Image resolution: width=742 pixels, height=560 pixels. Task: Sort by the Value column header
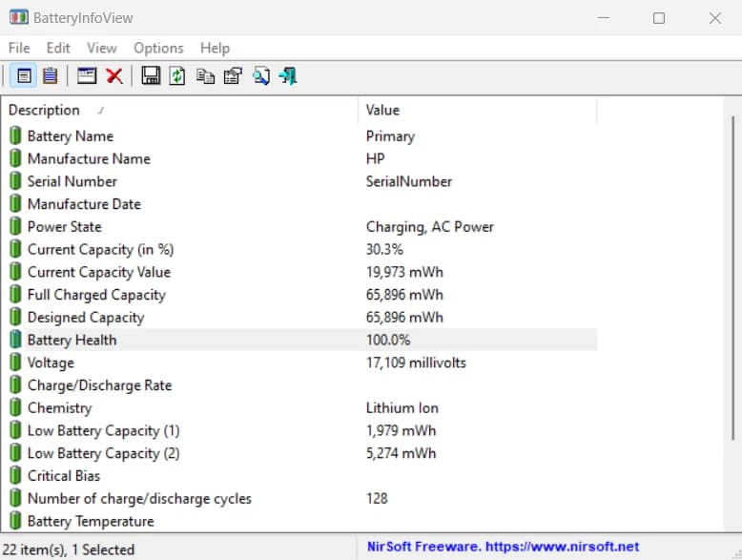coord(478,110)
